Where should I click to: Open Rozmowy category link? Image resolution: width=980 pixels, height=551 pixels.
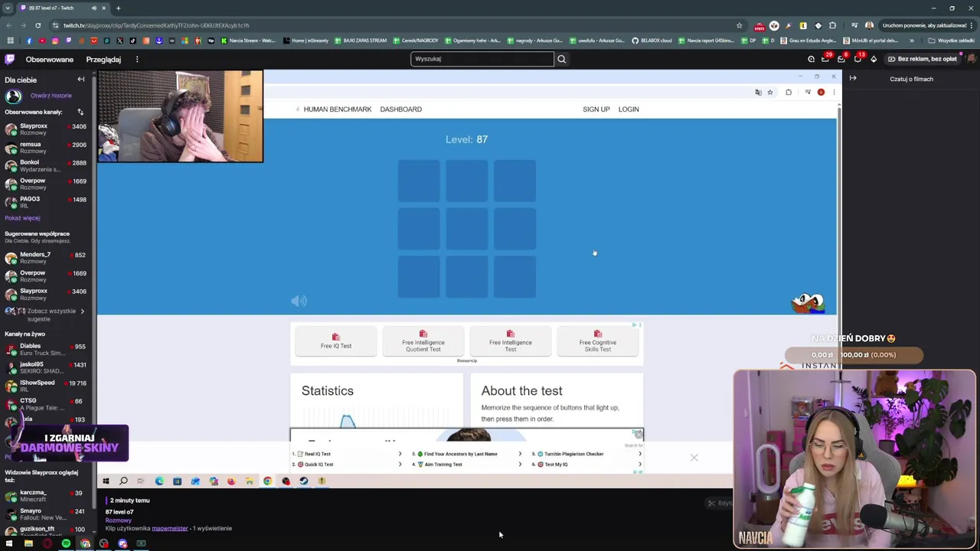(118, 520)
